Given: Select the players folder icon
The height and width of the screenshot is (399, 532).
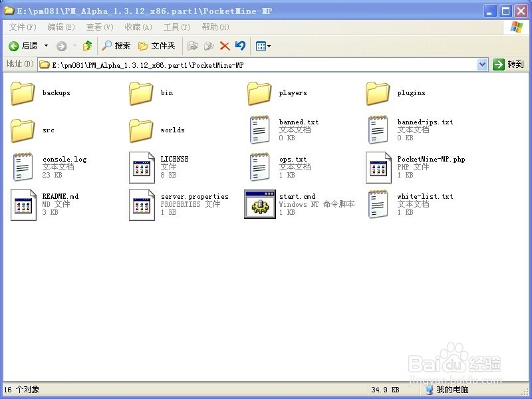Looking at the screenshot, I should point(259,93).
